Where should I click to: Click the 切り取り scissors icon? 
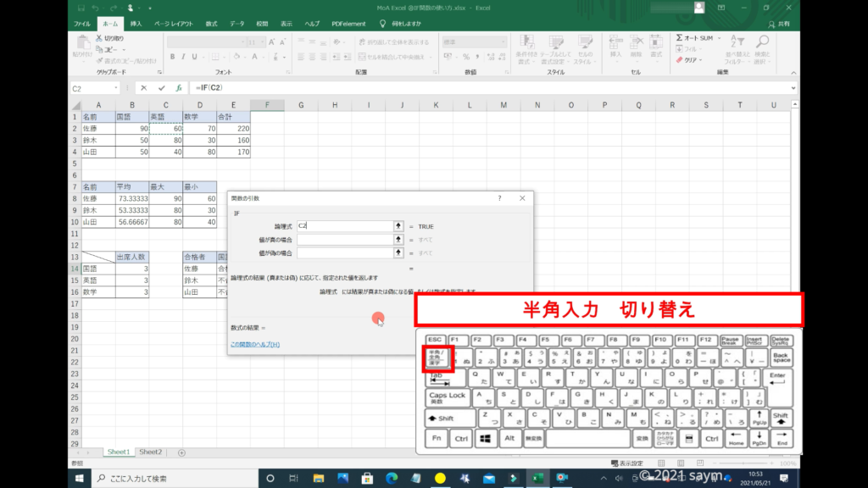tap(97, 39)
